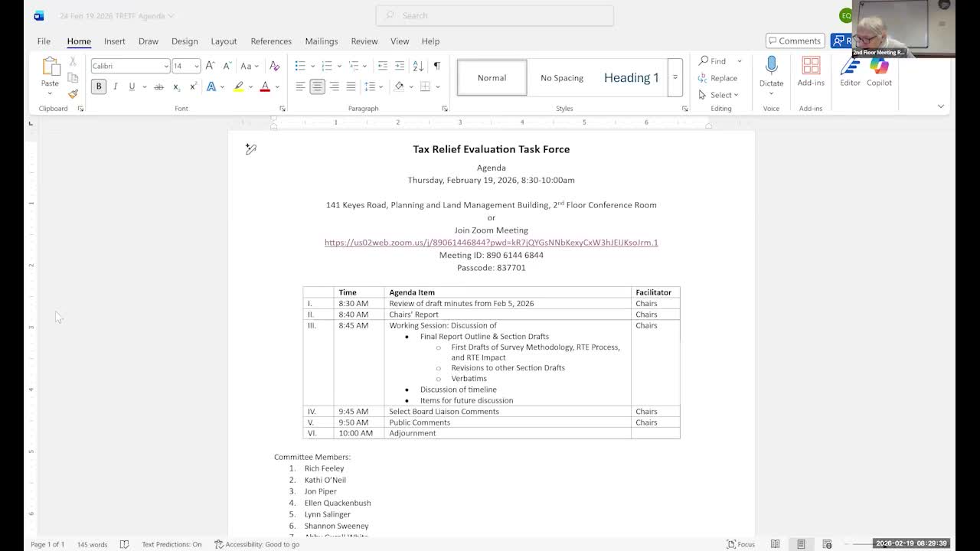Apply bullet list formatting
The width and height of the screenshot is (980, 551).
point(299,66)
